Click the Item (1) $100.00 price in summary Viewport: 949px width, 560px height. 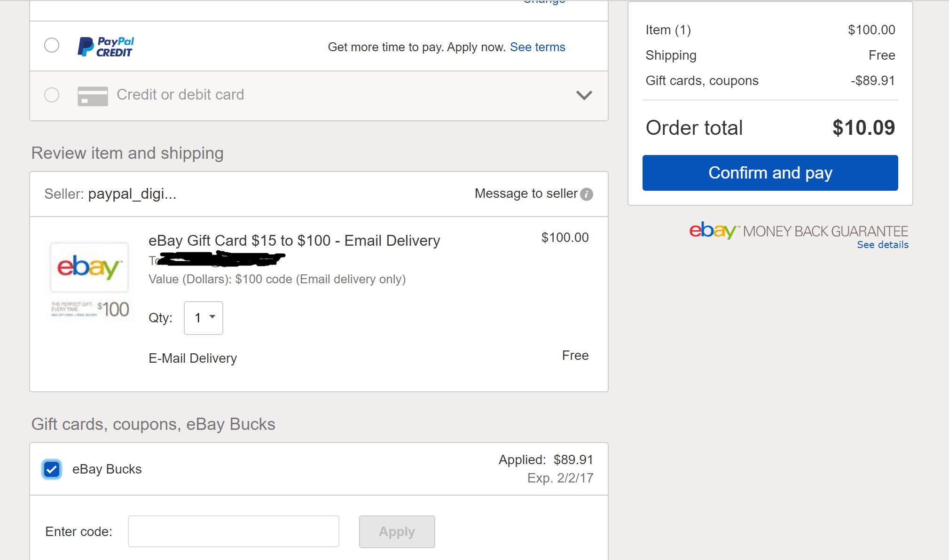872,30
